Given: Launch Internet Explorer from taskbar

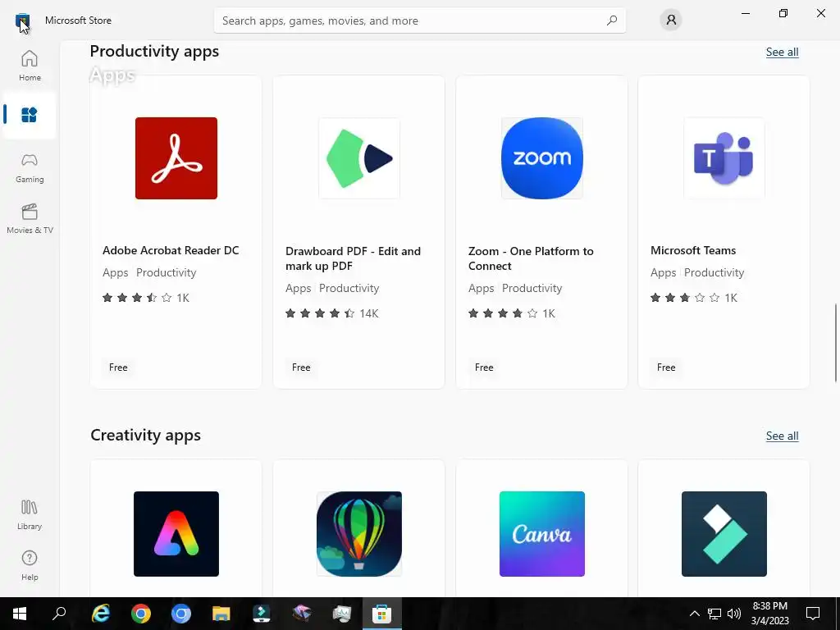Looking at the screenshot, I should [101, 614].
